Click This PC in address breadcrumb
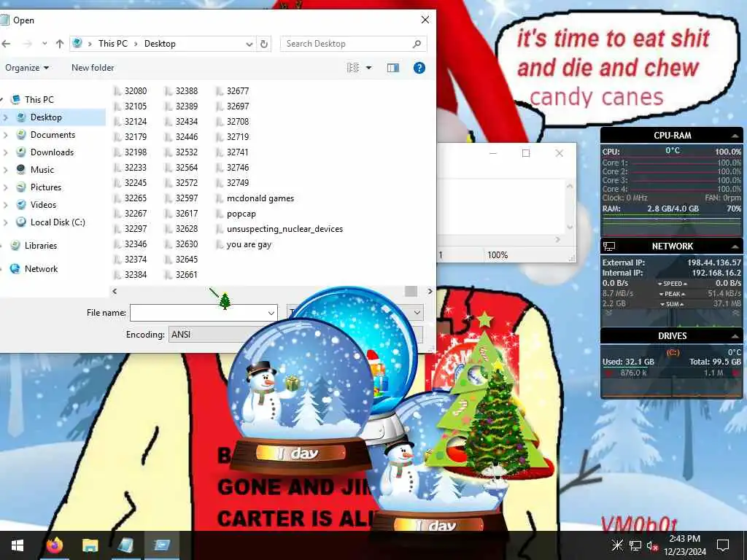The height and width of the screenshot is (560, 747). (113, 44)
